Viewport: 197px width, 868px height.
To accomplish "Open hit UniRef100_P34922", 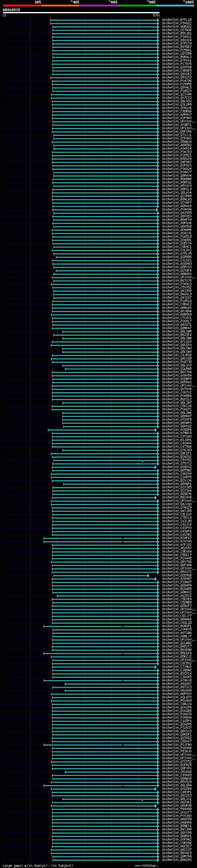I will tap(176, 23).
